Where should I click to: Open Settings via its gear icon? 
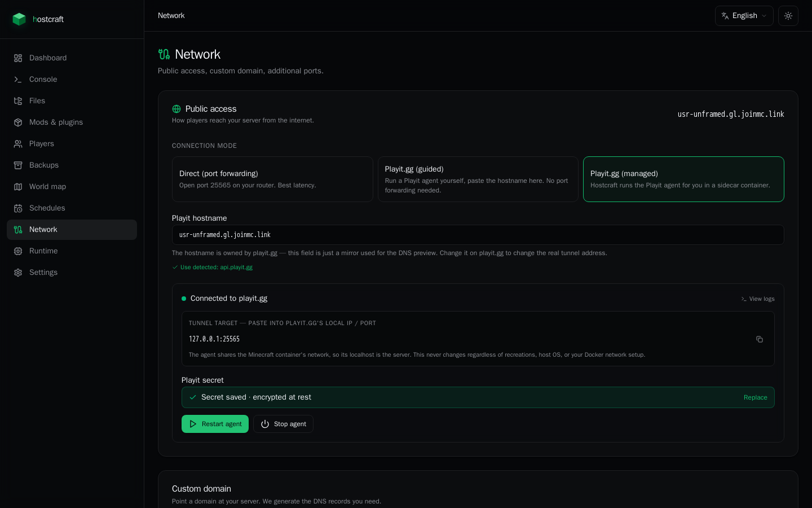(x=18, y=273)
